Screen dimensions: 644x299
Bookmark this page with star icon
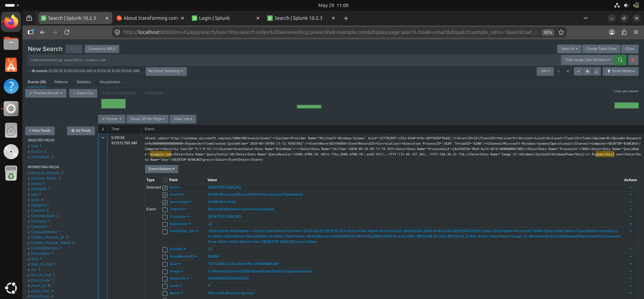coord(561,32)
